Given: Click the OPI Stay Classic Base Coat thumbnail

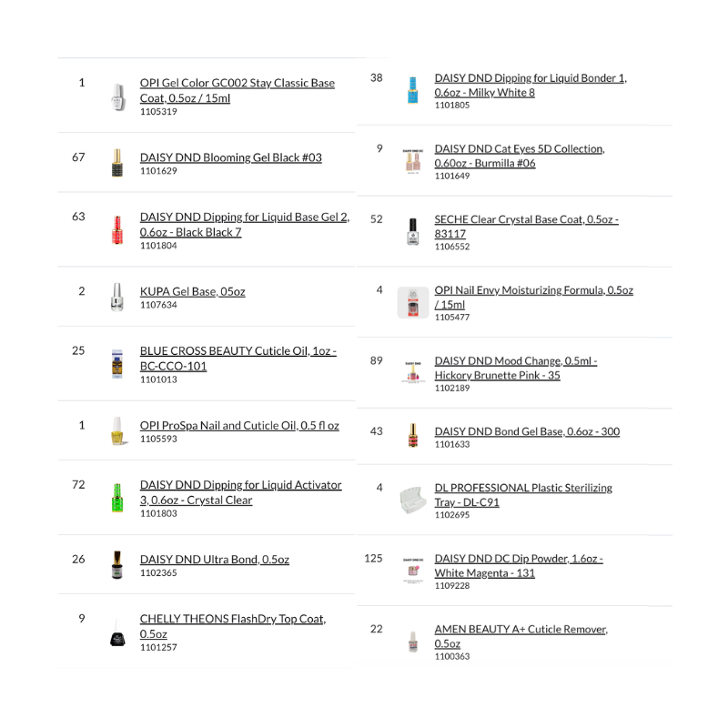Looking at the screenshot, I should [117, 96].
